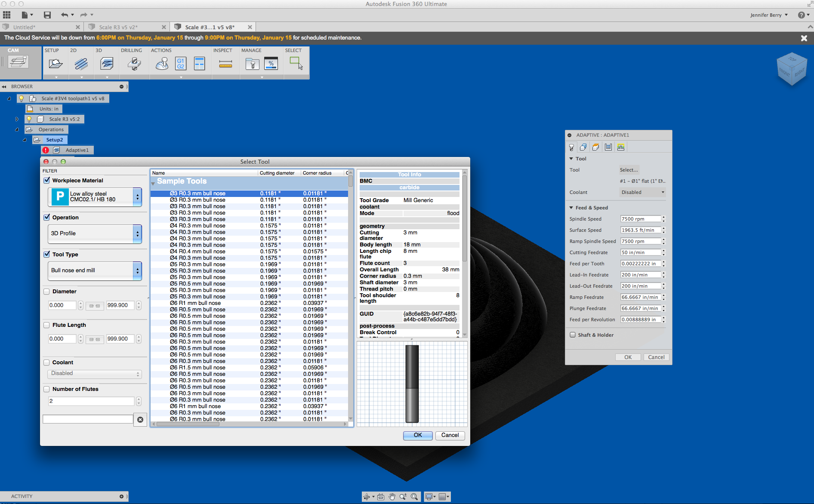Collapse the Sample Tools group

(x=153, y=183)
